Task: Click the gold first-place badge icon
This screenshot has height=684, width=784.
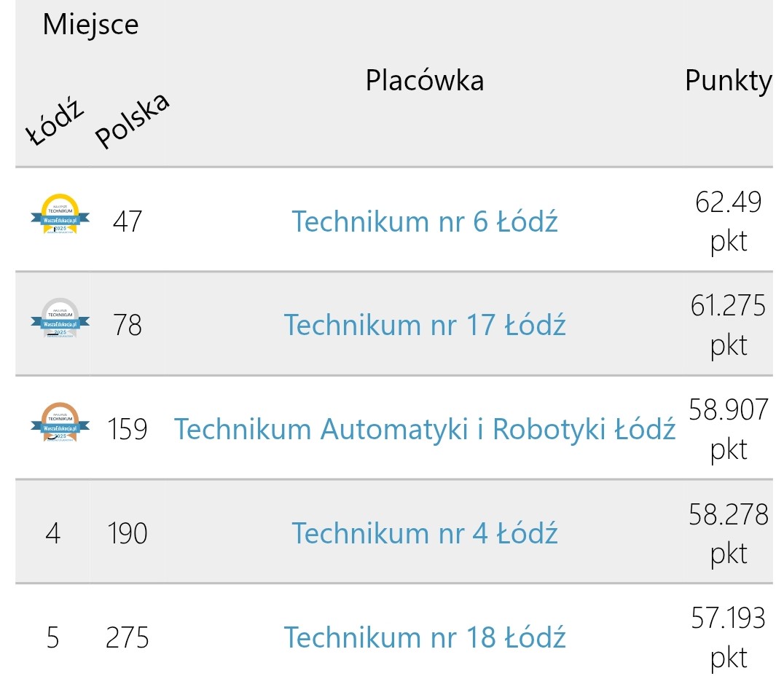Action: (x=60, y=214)
